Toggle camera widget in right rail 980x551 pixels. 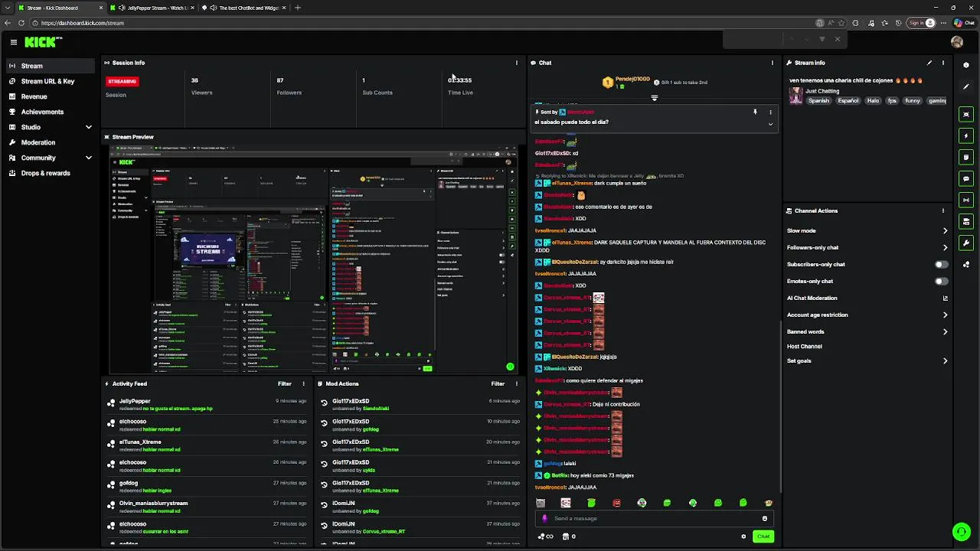[966, 221]
